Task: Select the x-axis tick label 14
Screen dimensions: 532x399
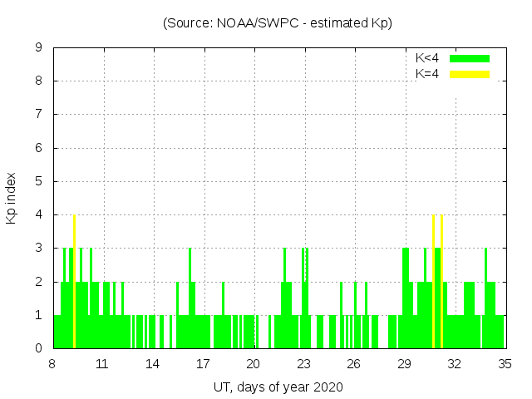Action: (x=153, y=363)
